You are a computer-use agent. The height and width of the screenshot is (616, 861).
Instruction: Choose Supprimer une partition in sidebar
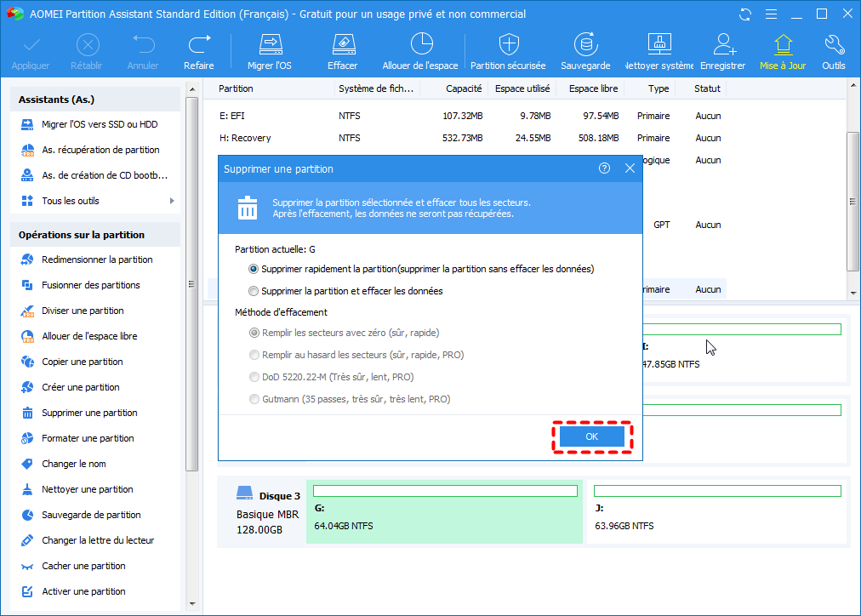coord(79,413)
